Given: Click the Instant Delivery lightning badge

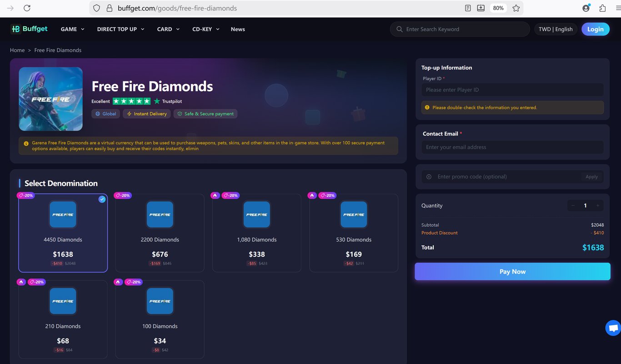Looking at the screenshot, I should point(147,114).
